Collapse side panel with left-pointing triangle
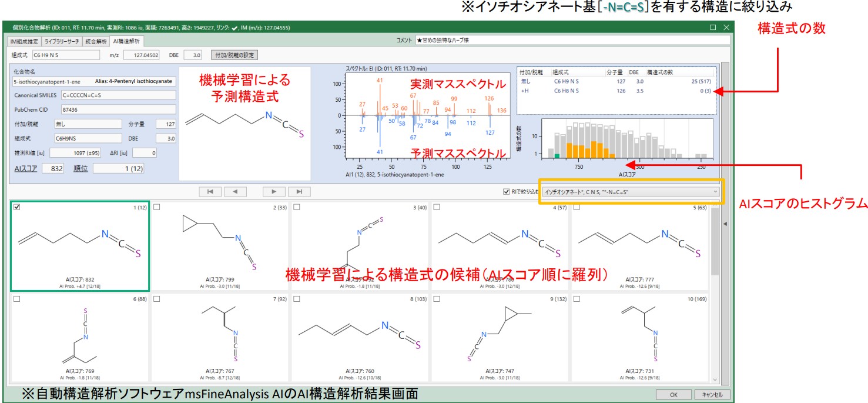 click(x=724, y=223)
